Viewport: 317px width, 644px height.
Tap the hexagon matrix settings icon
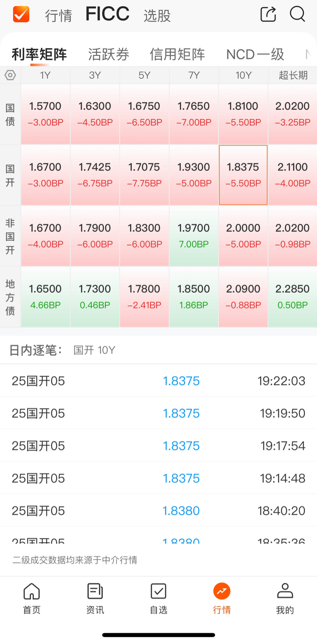(x=10, y=75)
